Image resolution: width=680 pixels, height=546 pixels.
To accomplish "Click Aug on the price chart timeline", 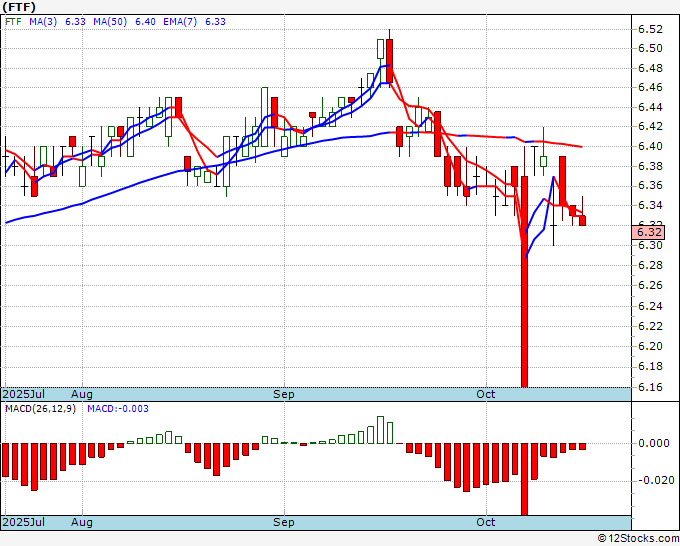I will 82,394.
